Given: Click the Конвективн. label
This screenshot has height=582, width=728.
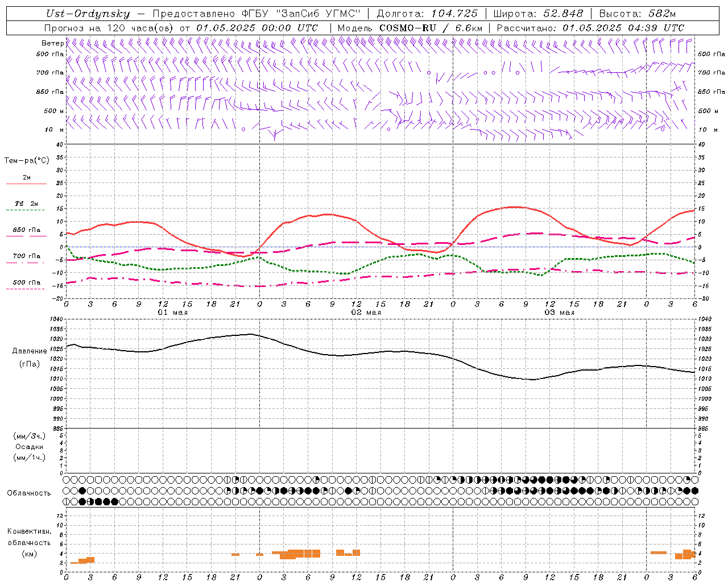Looking at the screenshot, I should tap(30, 531).
